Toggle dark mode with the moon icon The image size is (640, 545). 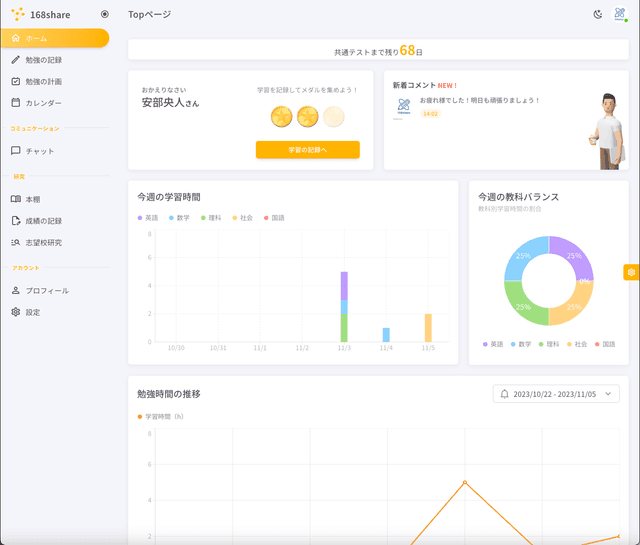click(598, 15)
